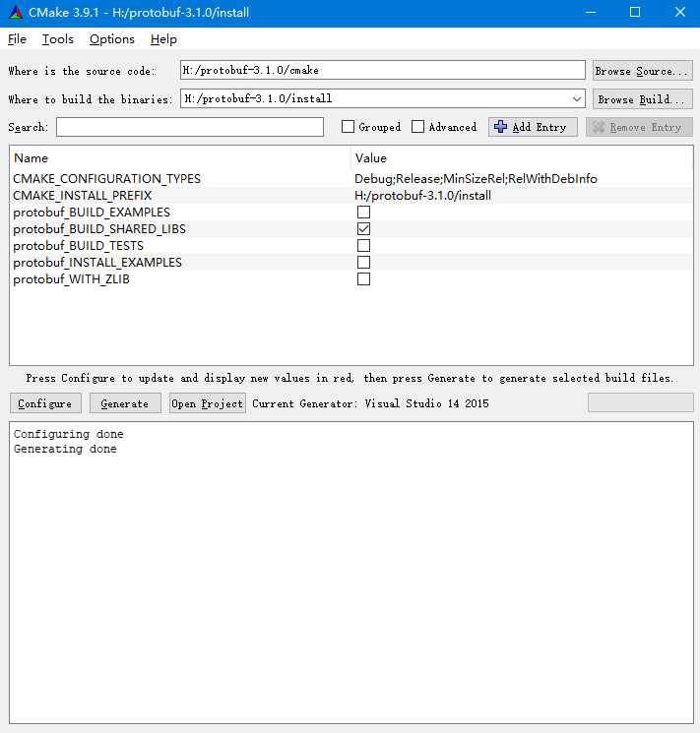Click the Add Entry button

[x=533, y=127]
